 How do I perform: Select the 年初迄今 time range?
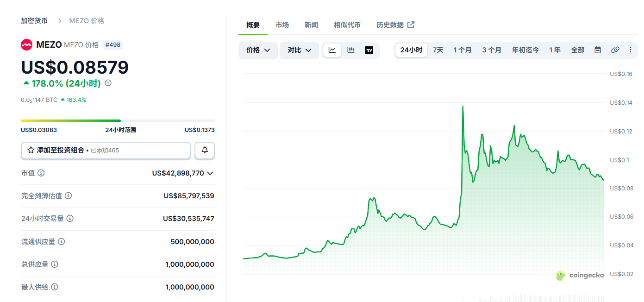click(x=525, y=50)
